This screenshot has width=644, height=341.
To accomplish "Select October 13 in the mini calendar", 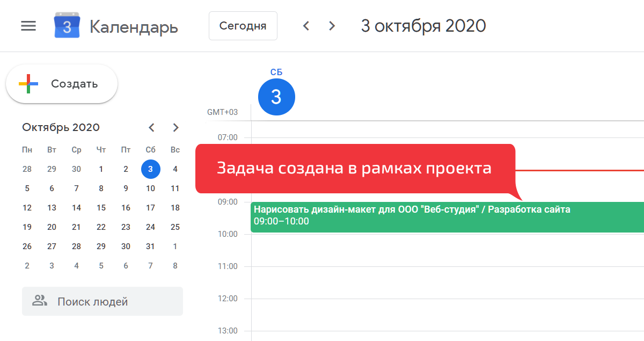I will coord(52,208).
